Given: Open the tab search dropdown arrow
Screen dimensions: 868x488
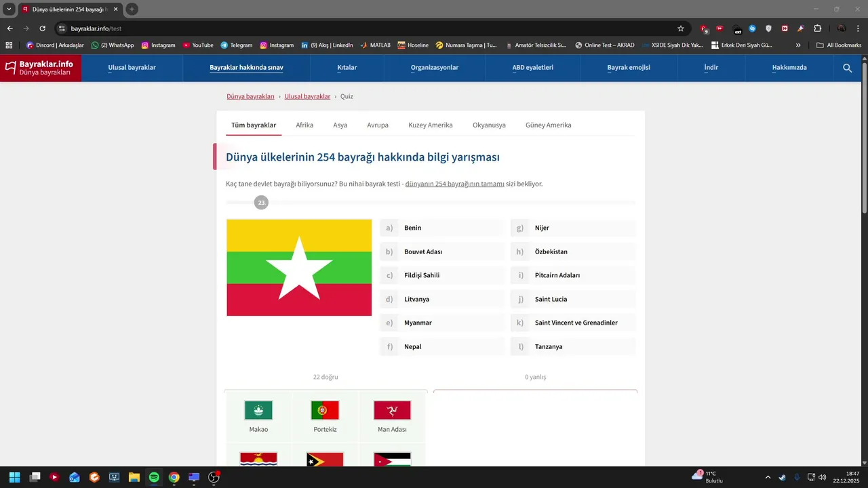Looking at the screenshot, I should (x=9, y=9).
